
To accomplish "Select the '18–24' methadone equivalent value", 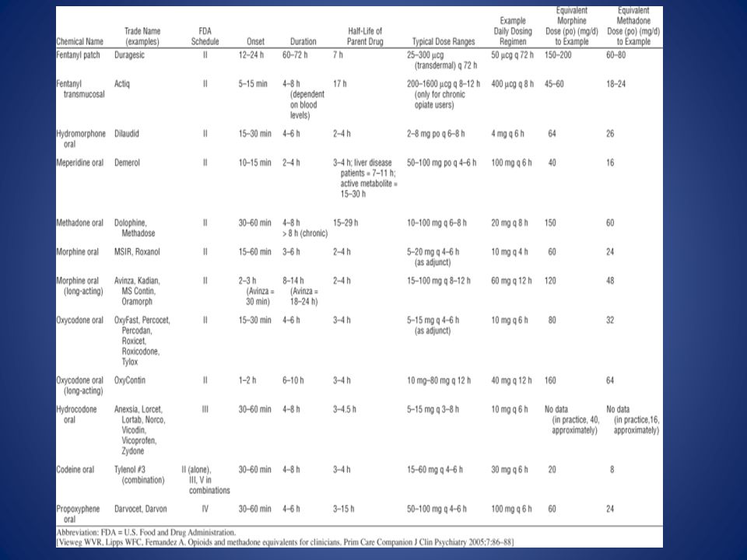I will [615, 84].
